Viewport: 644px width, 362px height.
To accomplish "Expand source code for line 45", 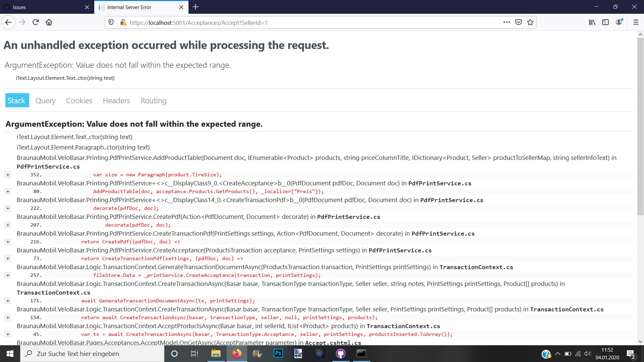I will [x=8, y=334].
